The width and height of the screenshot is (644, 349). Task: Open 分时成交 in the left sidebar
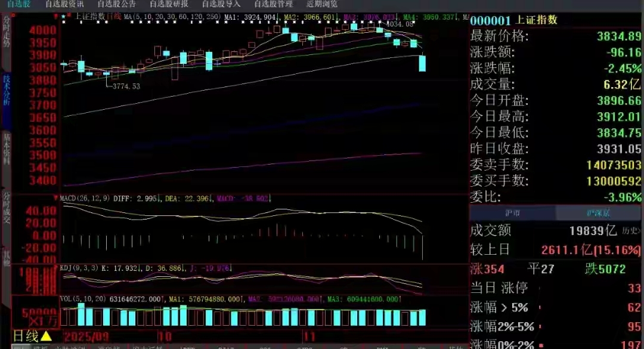point(7,208)
